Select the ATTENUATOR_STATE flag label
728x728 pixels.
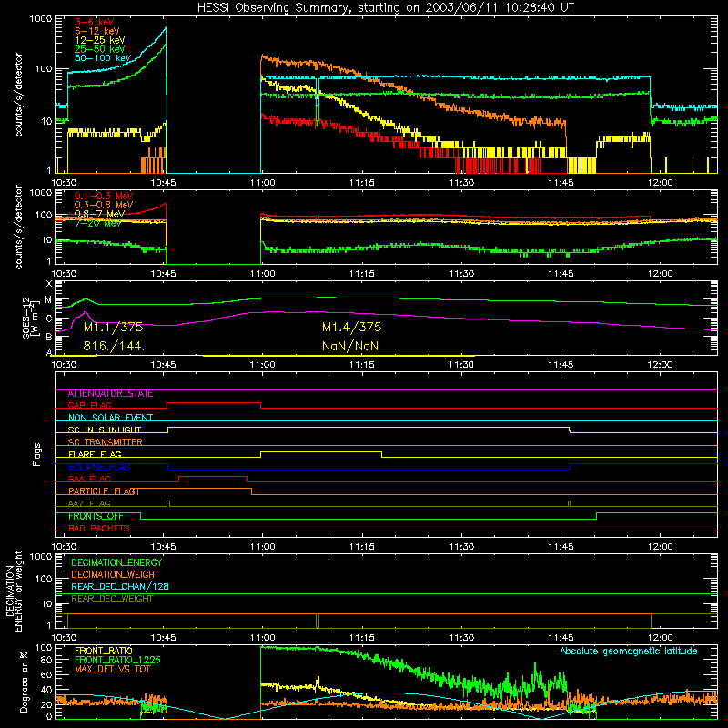click(x=110, y=394)
